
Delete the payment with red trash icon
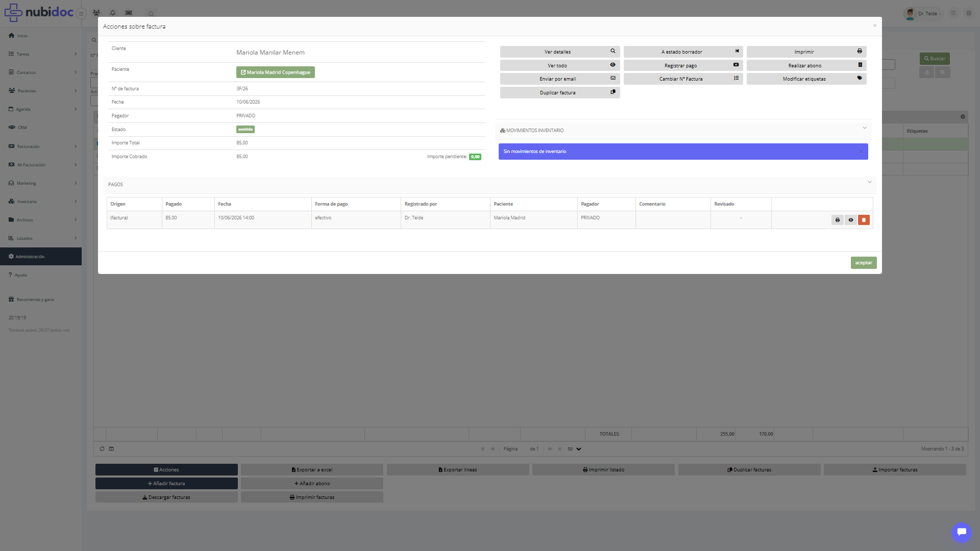(x=864, y=220)
